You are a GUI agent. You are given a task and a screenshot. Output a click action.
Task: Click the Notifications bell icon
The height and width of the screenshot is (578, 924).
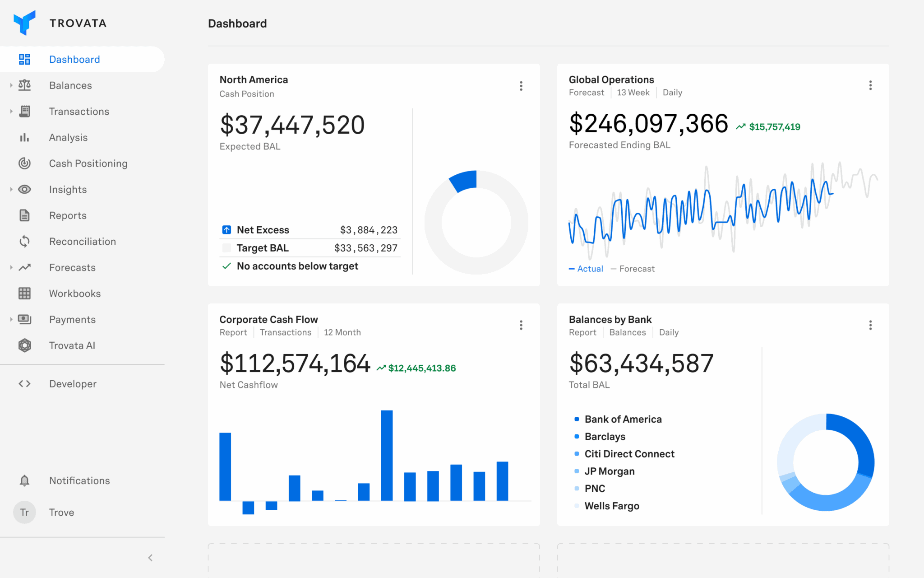coord(24,480)
